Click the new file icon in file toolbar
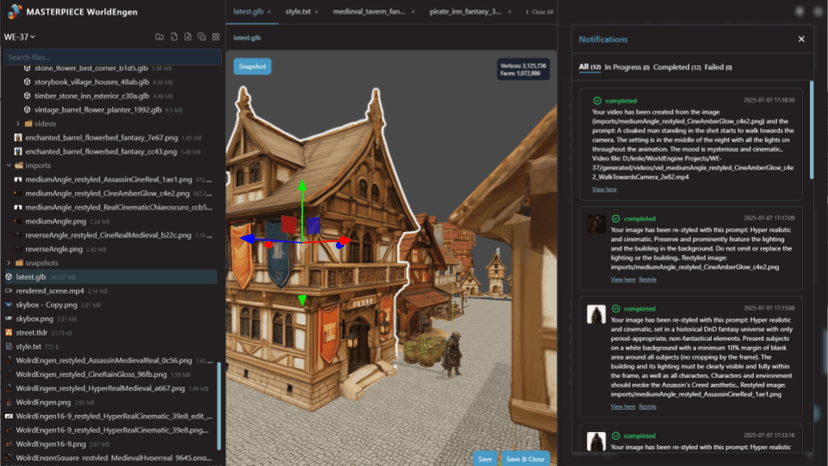This screenshot has height=466, width=828. (174, 37)
